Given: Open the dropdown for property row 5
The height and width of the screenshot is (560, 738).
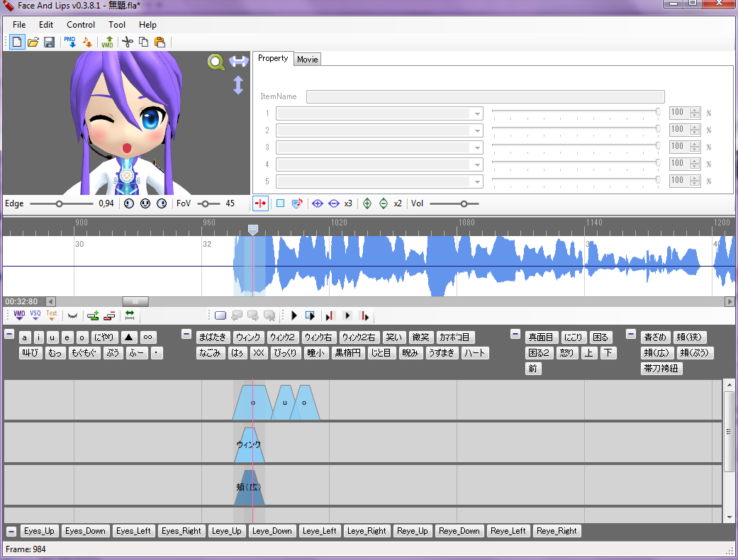Looking at the screenshot, I should pyautogui.click(x=477, y=181).
